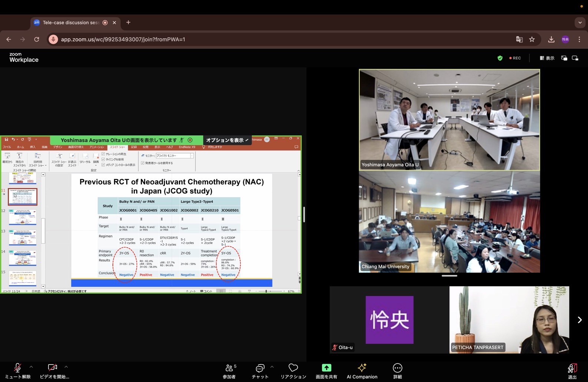Open the Chrome three-dot menu
Image resolution: width=588 pixels, height=382 pixels.
coord(579,39)
